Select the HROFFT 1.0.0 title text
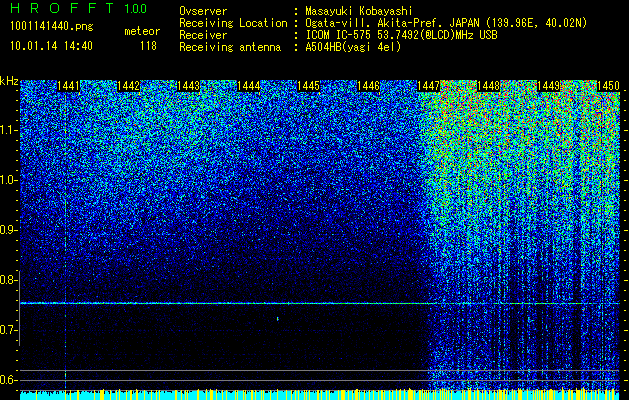 [79, 8]
